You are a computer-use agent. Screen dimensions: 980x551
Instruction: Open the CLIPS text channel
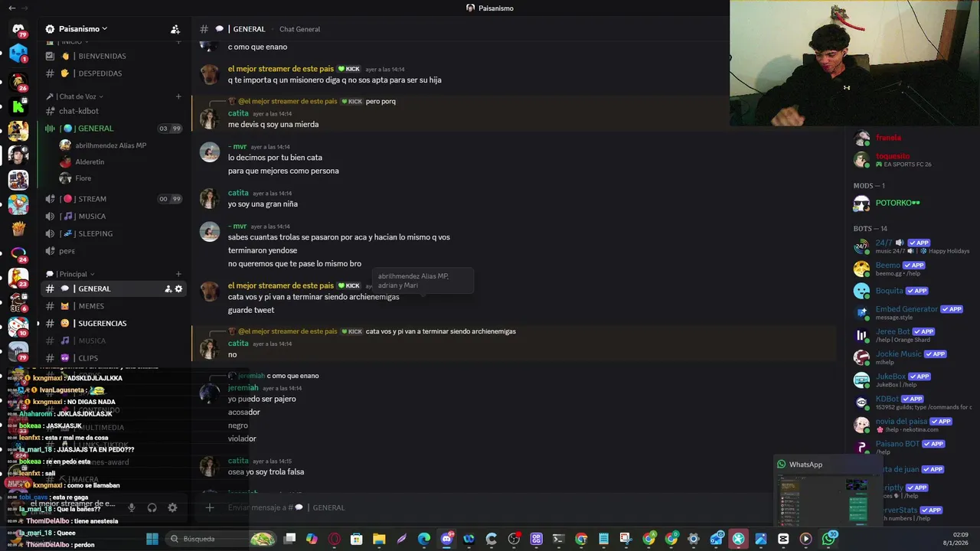115,358
